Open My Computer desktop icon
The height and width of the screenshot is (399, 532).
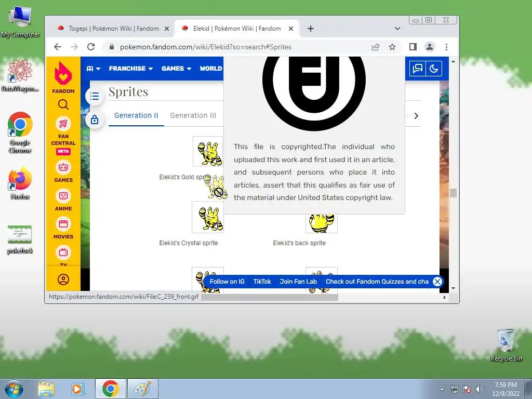point(20,22)
